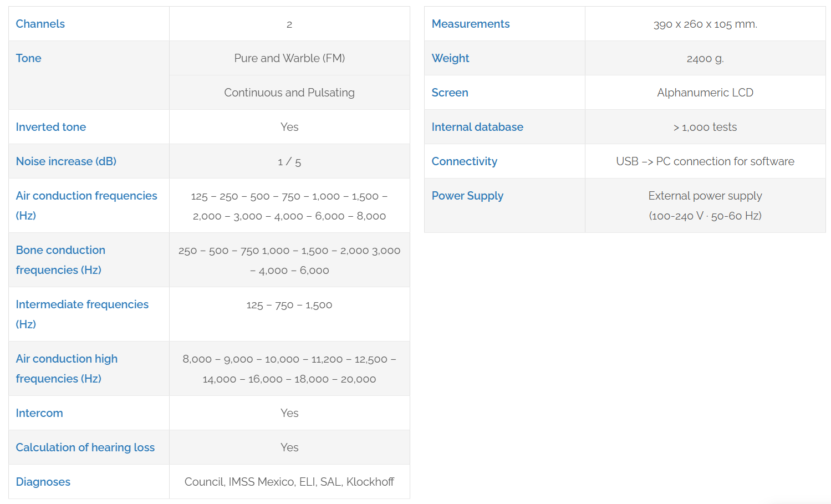The height and width of the screenshot is (504, 831).
Task: Select the USB PC connection text
Action: coord(705,161)
